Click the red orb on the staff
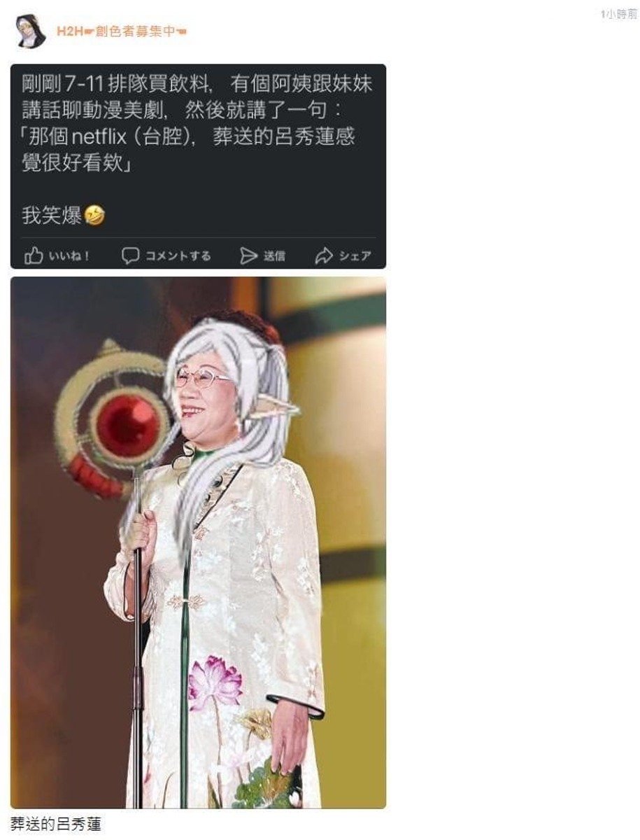The width and height of the screenshot is (640, 840). (127, 425)
